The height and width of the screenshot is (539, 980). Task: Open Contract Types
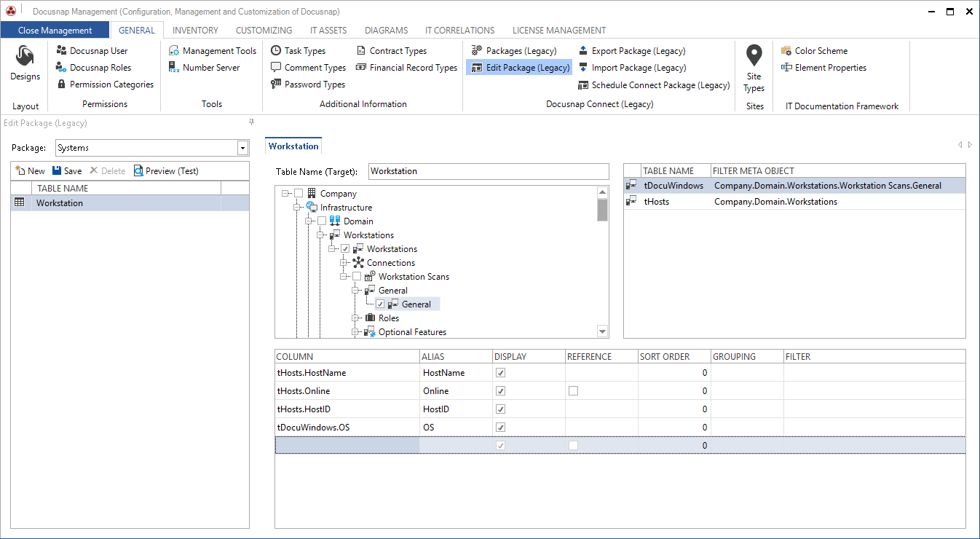(x=392, y=51)
